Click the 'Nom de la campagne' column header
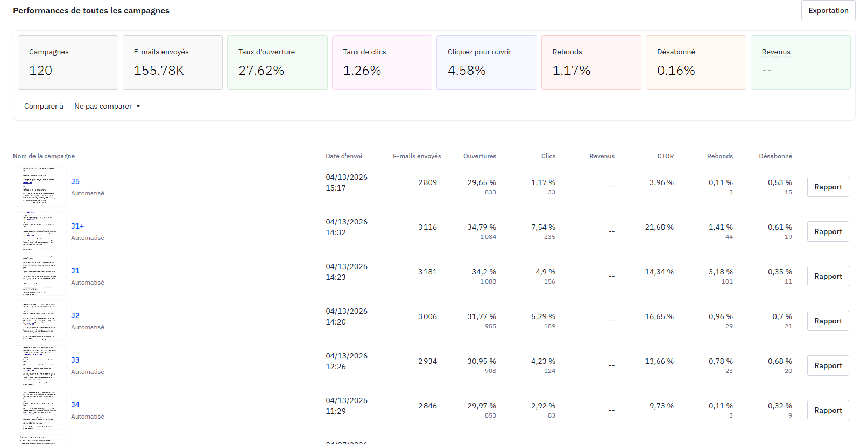The width and height of the screenshot is (868, 444). 44,156
